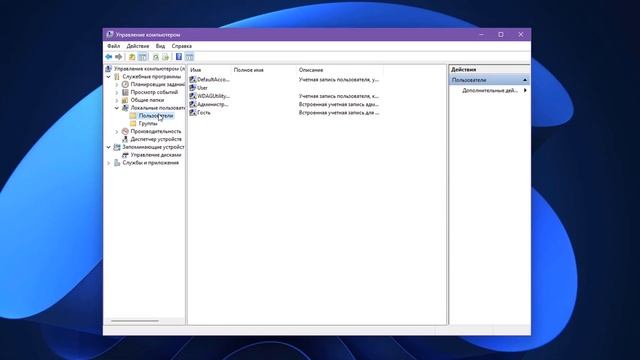This screenshot has width=640, height=360.
Task: Click the Планировщик заданий clock icon
Action: tap(125, 84)
